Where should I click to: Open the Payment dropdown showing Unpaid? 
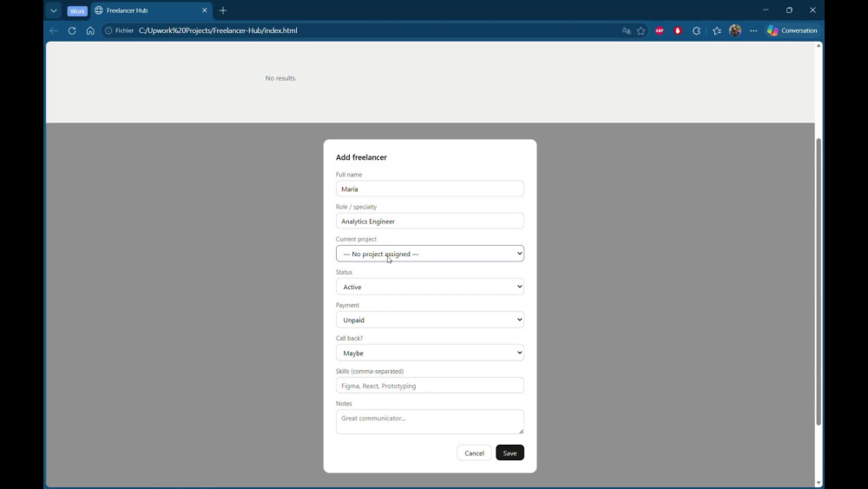click(430, 320)
